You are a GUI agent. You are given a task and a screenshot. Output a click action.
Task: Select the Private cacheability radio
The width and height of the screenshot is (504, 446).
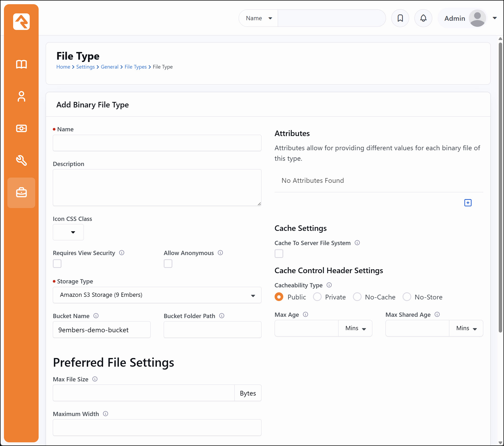[x=317, y=297]
